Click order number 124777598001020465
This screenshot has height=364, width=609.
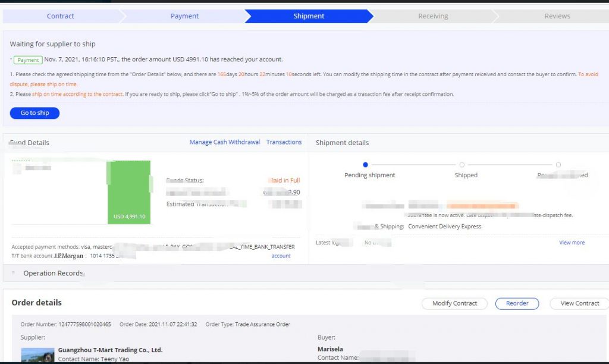point(84,324)
